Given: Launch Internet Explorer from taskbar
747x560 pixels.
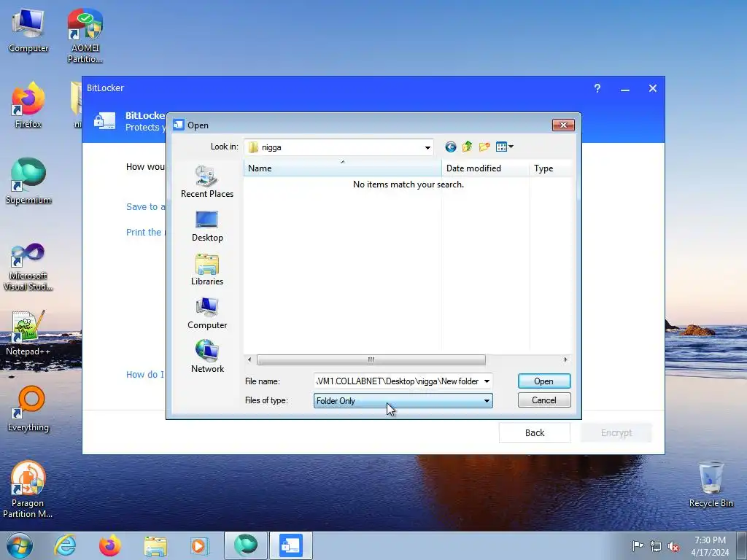Looking at the screenshot, I should coord(65,545).
